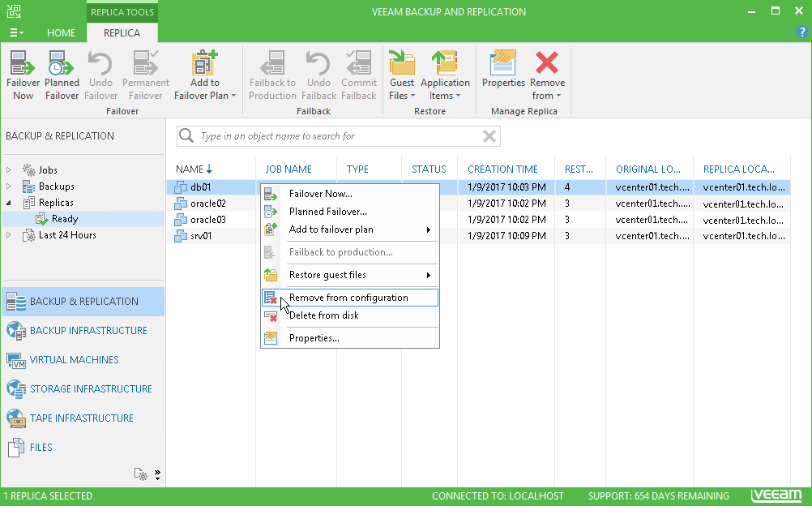Expand navigation pane overflow chevron
The width and height of the screenshot is (812, 506).
pyautogui.click(x=157, y=474)
